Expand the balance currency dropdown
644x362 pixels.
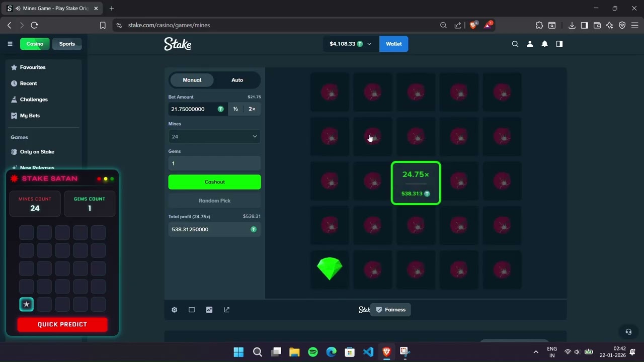click(x=369, y=44)
